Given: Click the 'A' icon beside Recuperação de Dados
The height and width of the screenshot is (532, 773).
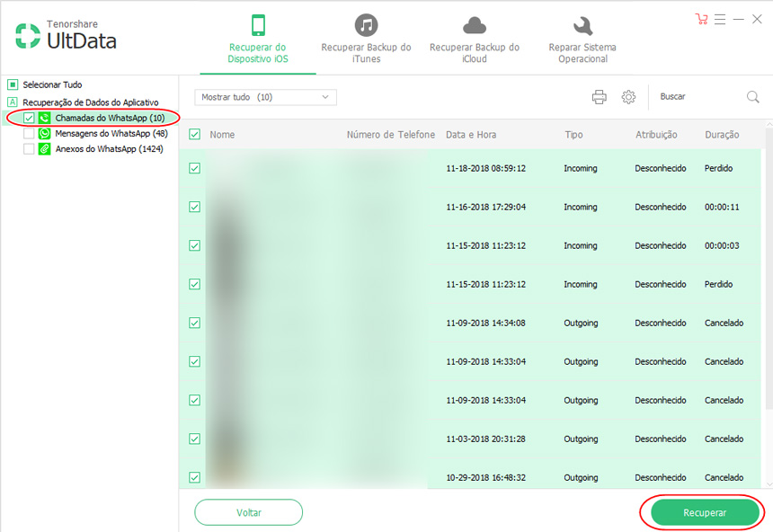Looking at the screenshot, I should (x=13, y=102).
